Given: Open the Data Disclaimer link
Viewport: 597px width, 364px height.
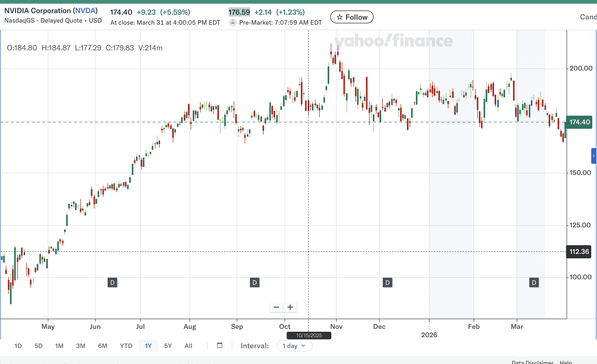Looking at the screenshot, I should point(532,362).
